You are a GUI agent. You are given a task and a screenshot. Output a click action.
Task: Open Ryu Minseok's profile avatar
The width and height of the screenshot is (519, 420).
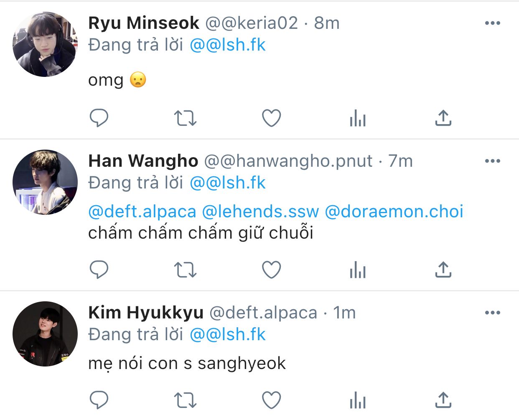[x=45, y=44]
